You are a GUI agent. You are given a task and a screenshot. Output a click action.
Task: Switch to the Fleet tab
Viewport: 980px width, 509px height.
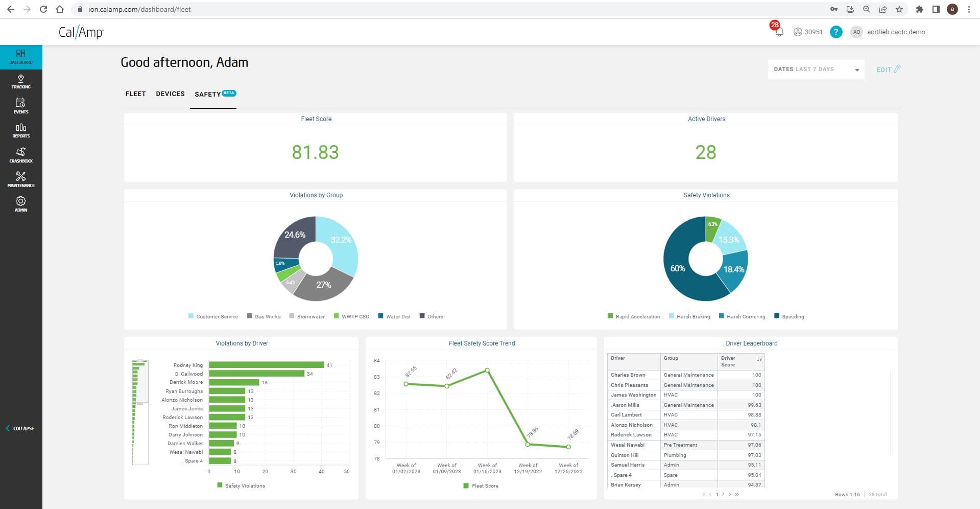point(135,94)
